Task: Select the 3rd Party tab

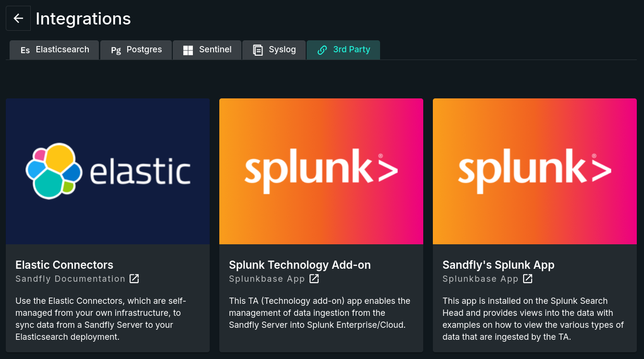Action: (x=344, y=50)
